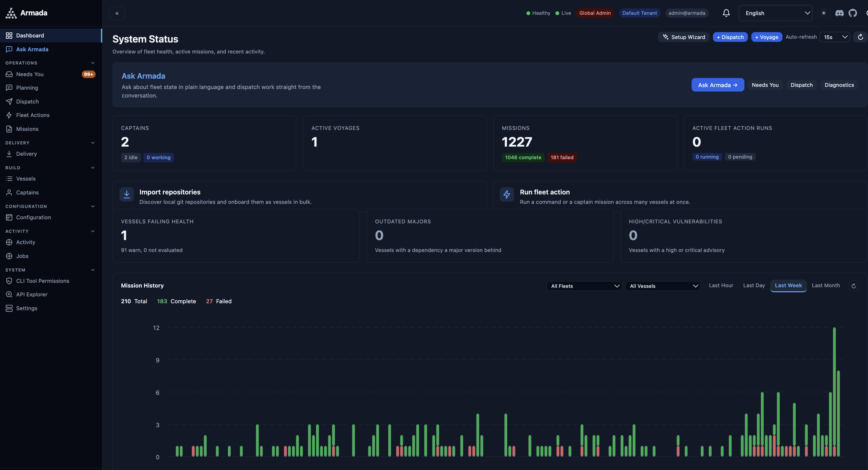Click the Import repositories download icon
The image size is (868, 470).
click(x=127, y=194)
